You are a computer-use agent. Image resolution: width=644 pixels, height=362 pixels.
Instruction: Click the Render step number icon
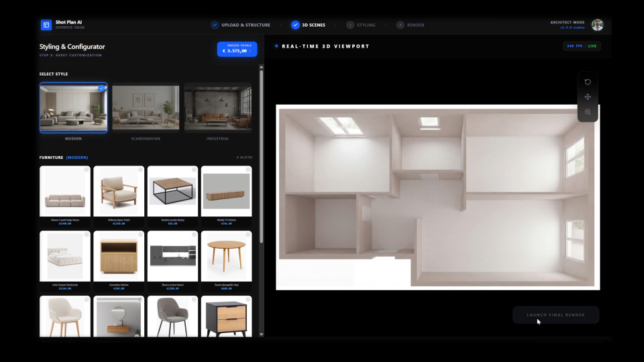pos(400,25)
